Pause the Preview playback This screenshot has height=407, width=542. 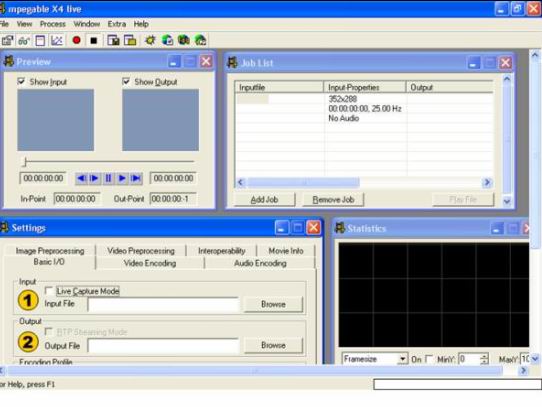click(108, 178)
